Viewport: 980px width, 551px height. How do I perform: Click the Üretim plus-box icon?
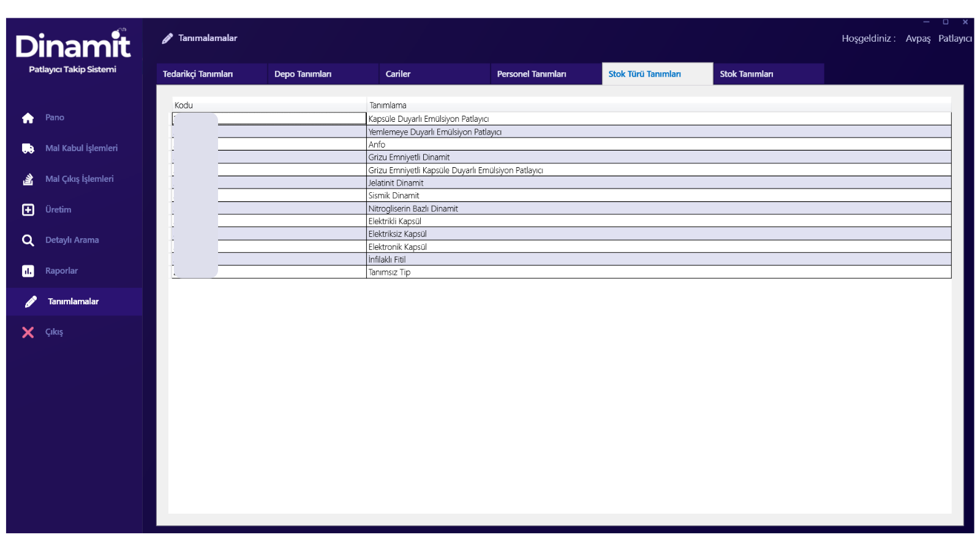tap(28, 210)
